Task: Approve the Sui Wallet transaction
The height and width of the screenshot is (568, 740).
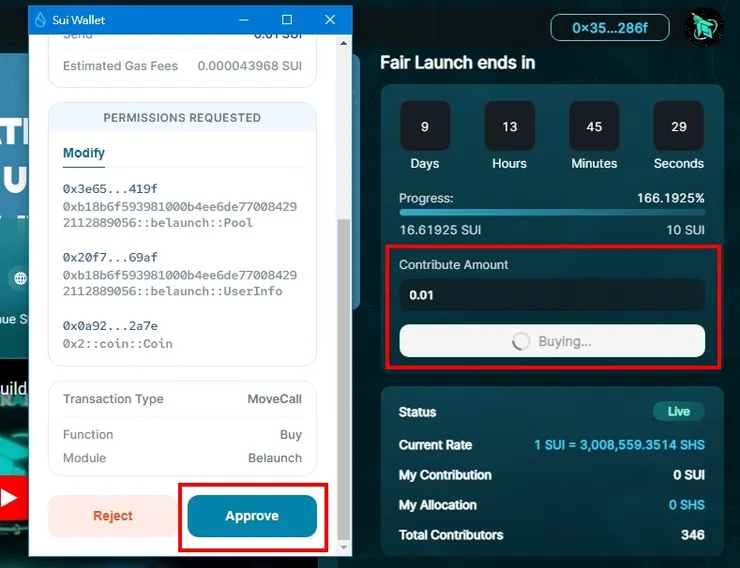Action: pos(252,516)
